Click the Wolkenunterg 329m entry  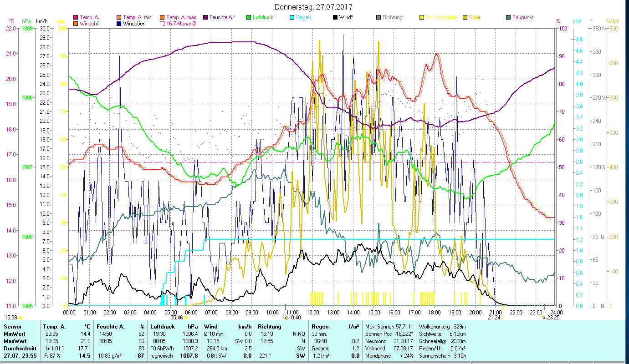tap(442, 327)
